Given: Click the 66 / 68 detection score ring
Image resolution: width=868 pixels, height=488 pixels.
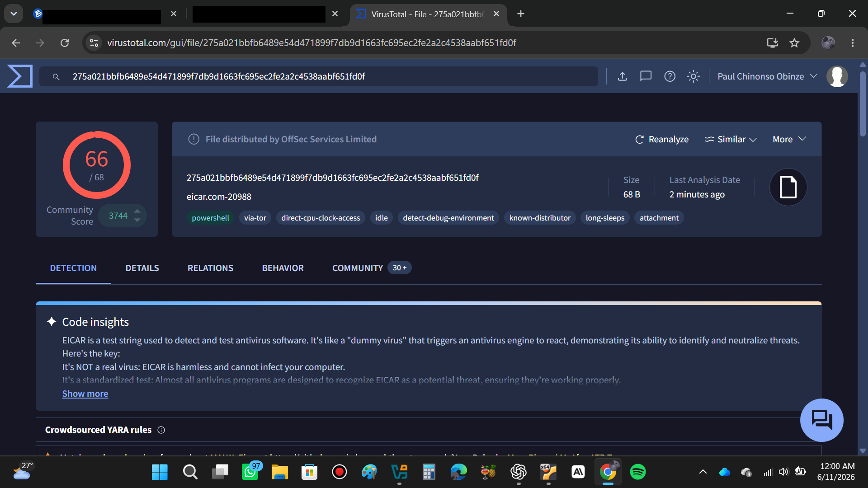Looking at the screenshot, I should point(96,165).
